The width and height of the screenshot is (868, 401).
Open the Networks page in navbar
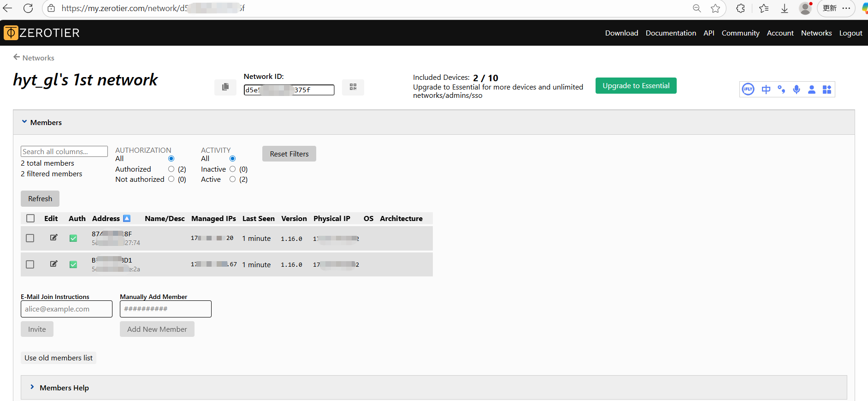coord(816,33)
